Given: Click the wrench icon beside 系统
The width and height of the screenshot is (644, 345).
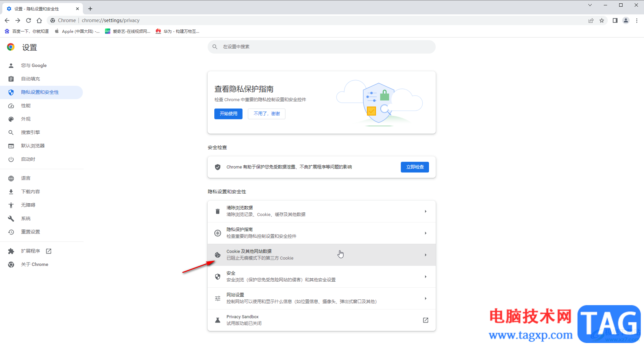Looking at the screenshot, I should click(11, 218).
